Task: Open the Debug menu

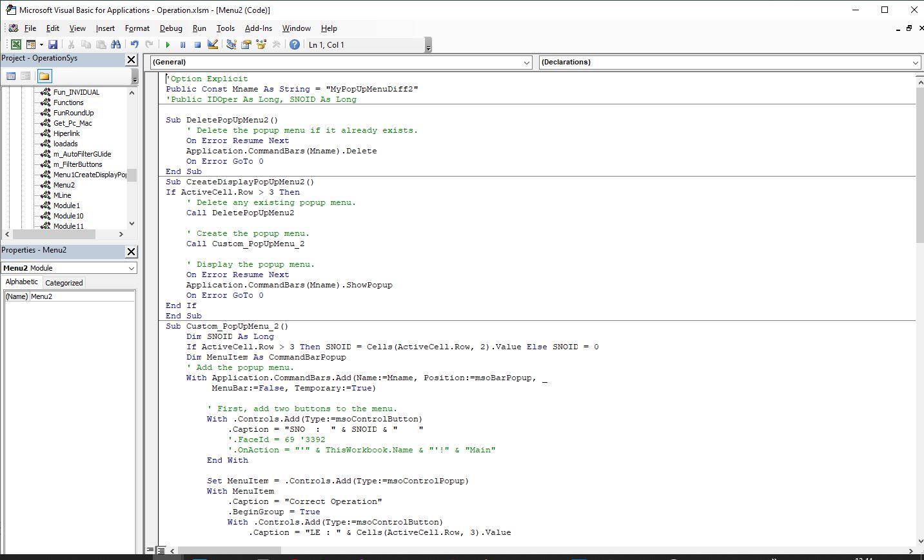Action: pos(171,28)
